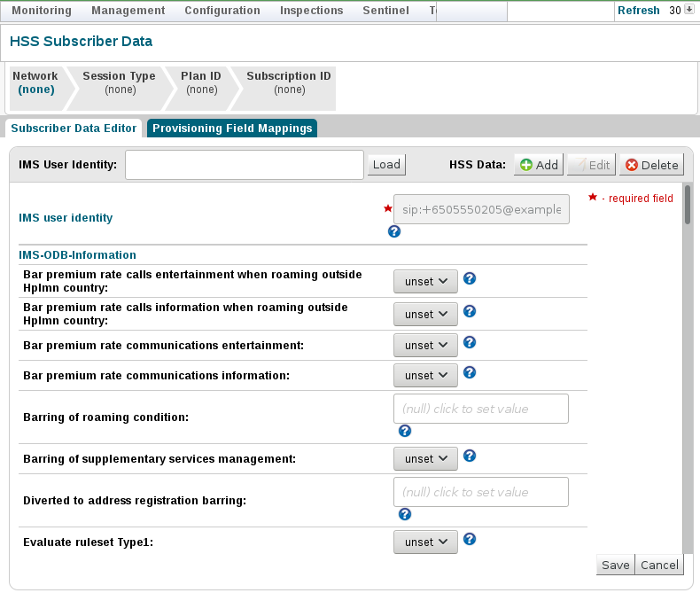
Task: Click the Load button
Action: point(386,164)
